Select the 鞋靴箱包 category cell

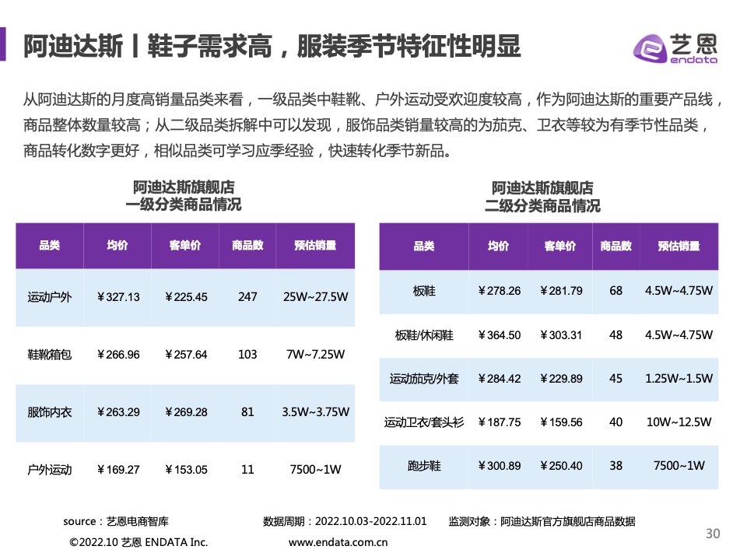click(x=50, y=355)
